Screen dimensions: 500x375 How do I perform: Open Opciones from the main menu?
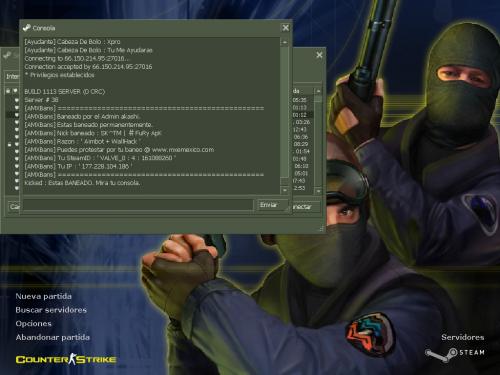tap(34, 324)
